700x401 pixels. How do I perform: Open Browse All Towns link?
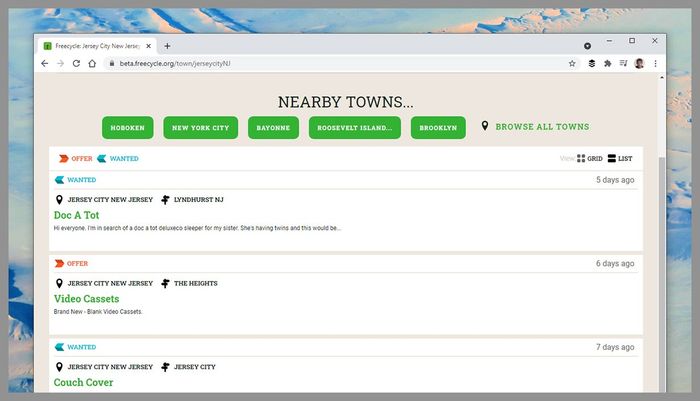click(x=542, y=127)
